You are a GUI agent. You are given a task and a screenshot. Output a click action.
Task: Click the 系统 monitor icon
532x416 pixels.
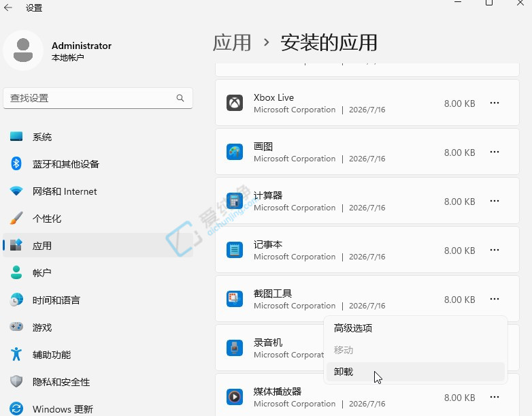[16, 137]
